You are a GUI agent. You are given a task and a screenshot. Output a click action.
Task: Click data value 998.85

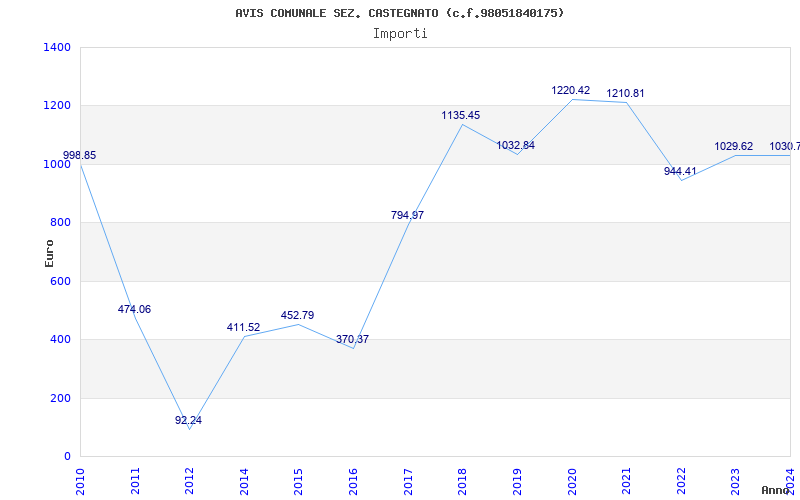79,156
